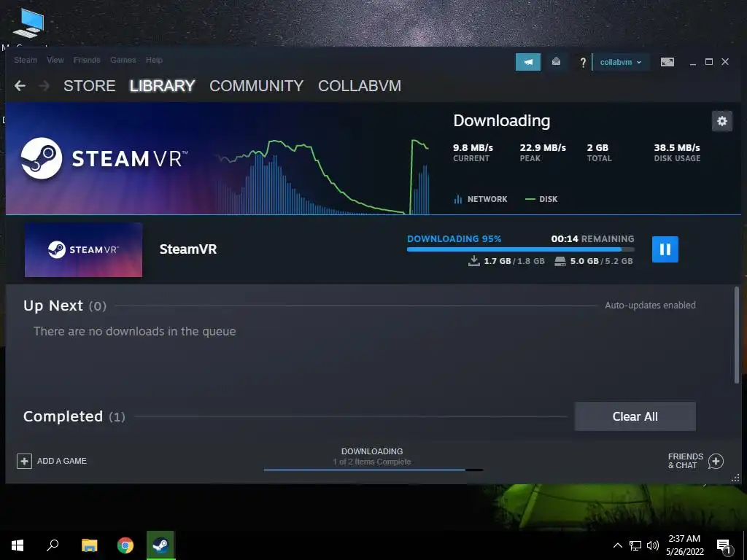Click the bottom overall download progress bar

(373, 470)
